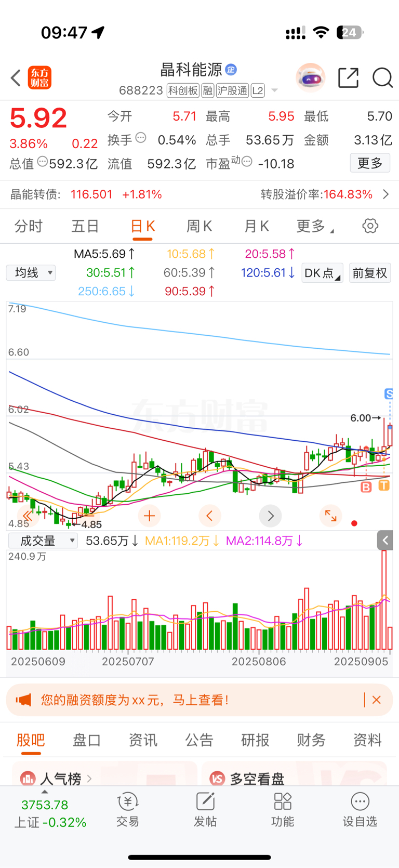Image resolution: width=399 pixels, height=868 pixels.
Task: Expand the index bar arrow above 3753.78
Action: coord(45,792)
